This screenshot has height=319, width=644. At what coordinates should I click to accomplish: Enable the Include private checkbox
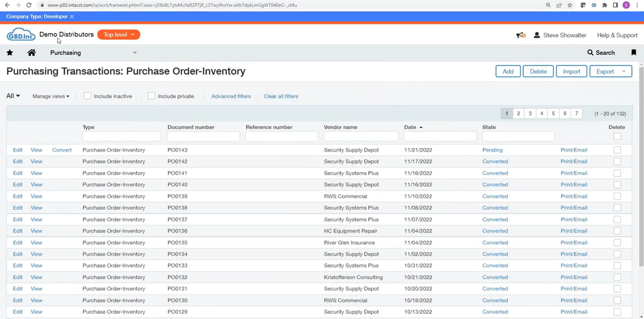tap(151, 96)
